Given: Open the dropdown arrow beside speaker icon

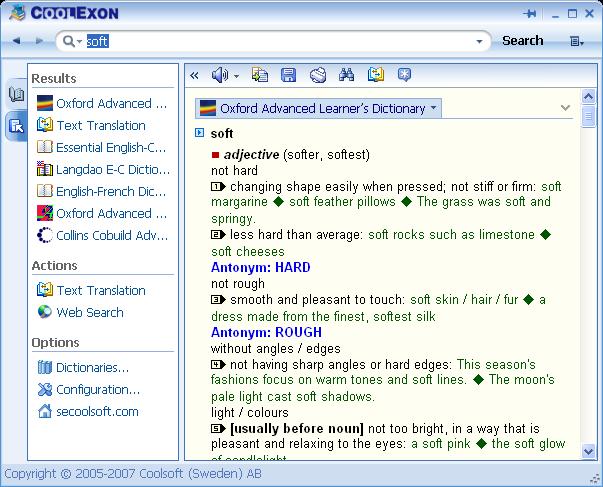Looking at the screenshot, I should point(236,76).
